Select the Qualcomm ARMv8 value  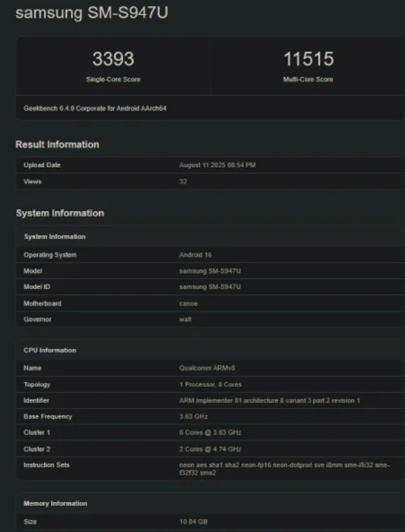[207, 368]
